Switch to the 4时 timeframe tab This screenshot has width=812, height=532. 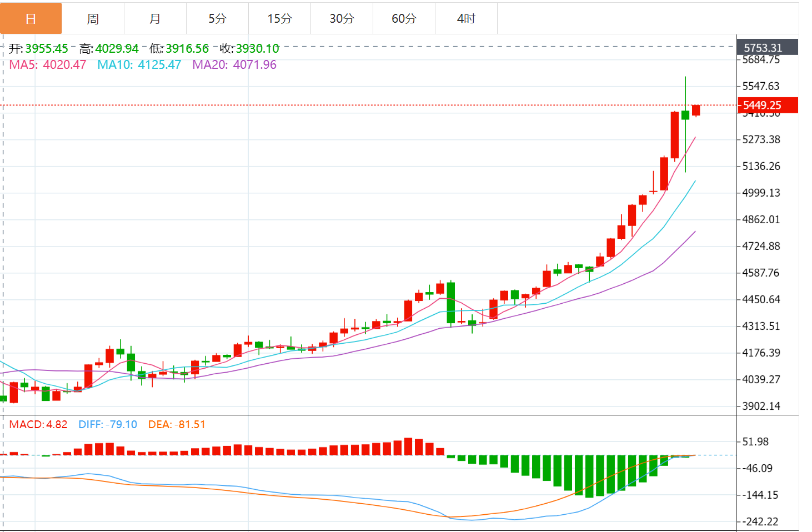tap(466, 18)
